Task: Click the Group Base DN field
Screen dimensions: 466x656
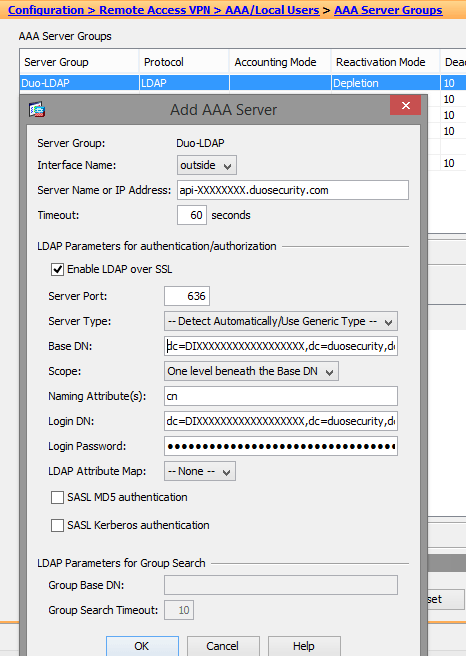Action: [281, 585]
